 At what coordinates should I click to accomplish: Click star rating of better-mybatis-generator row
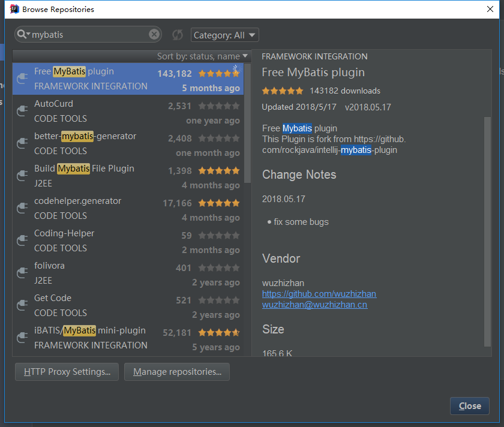click(x=219, y=139)
